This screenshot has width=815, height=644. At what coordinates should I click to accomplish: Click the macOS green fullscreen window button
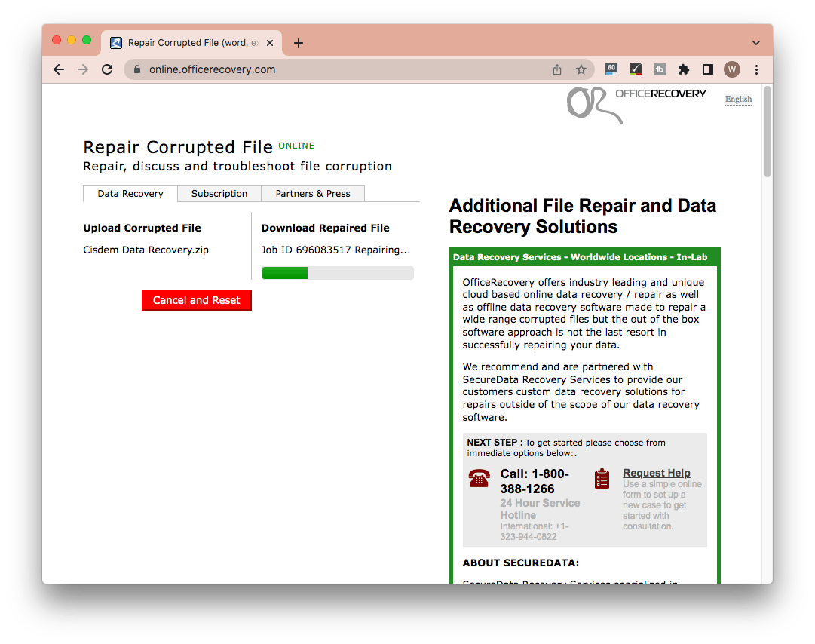[87, 40]
